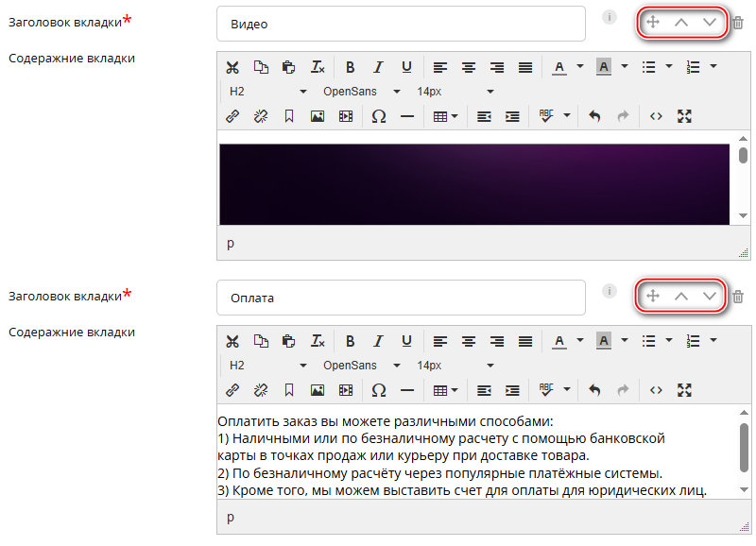Click the Insert link icon in the Оплата editor
Viewport: 756px width, 546px height.
pos(232,389)
